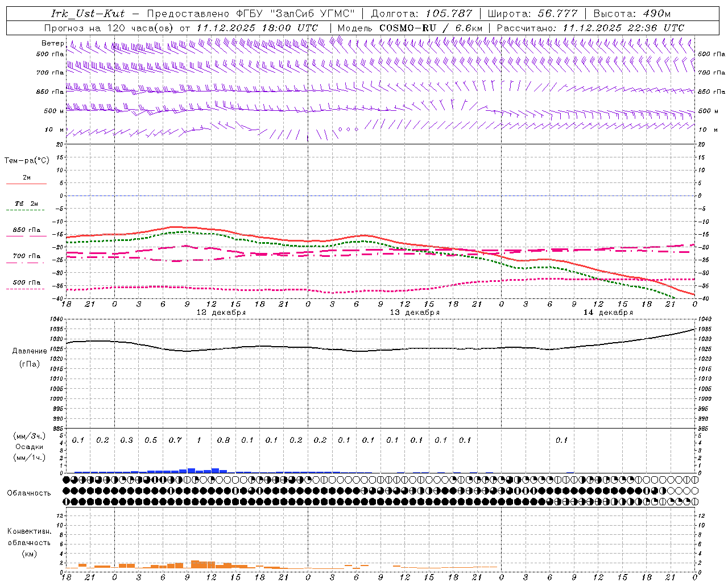Click the left 985 pressure axis label
Screen dimensions: 728x582
(57, 428)
